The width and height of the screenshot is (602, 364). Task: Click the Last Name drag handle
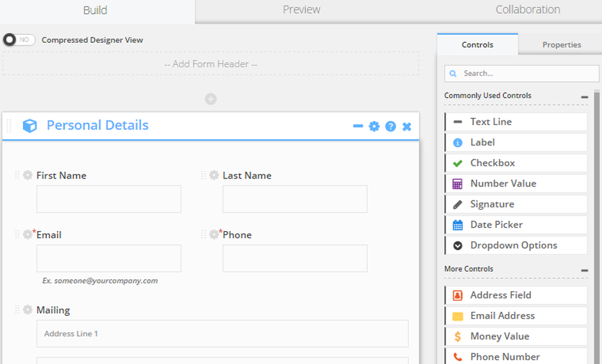[x=203, y=175]
